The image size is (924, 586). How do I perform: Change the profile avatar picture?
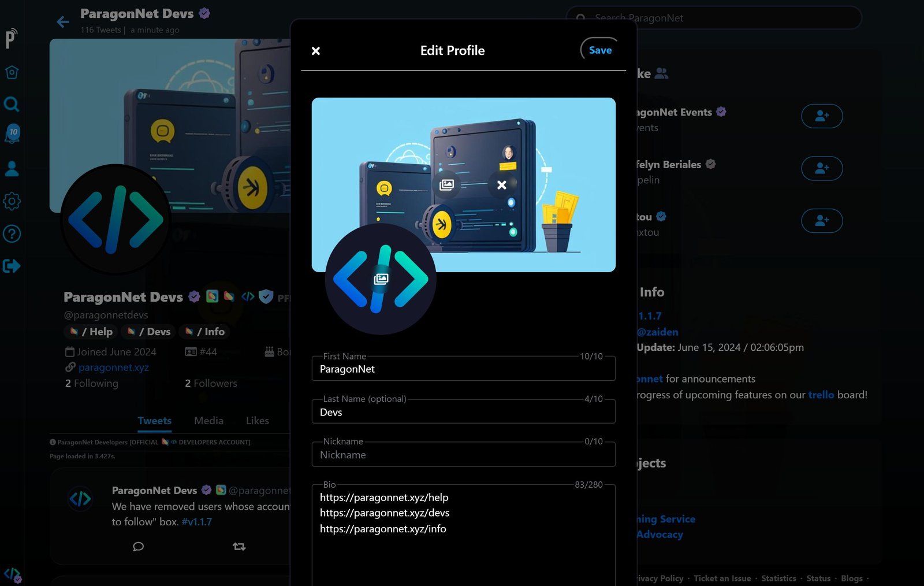click(381, 279)
